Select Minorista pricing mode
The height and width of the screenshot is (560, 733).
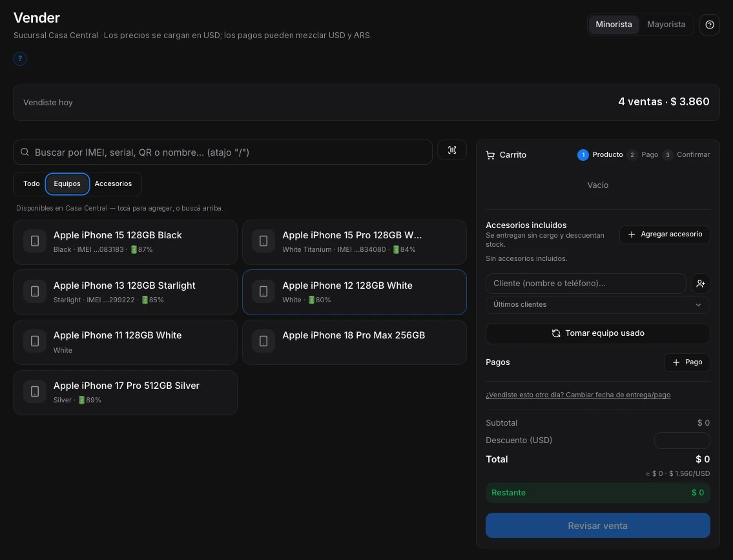click(614, 25)
